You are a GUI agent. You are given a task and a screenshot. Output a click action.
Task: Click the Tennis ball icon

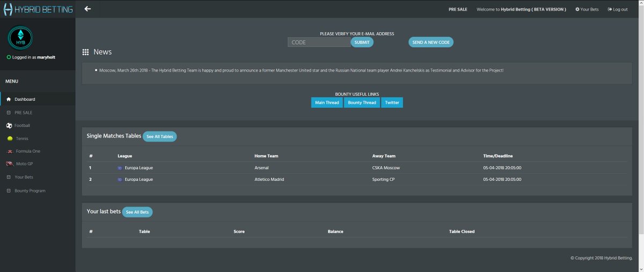point(10,138)
